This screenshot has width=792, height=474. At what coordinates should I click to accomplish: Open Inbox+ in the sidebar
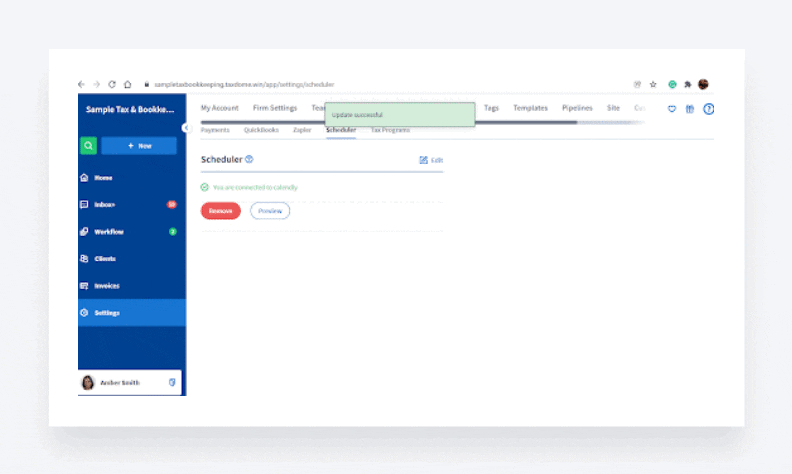coord(104,205)
